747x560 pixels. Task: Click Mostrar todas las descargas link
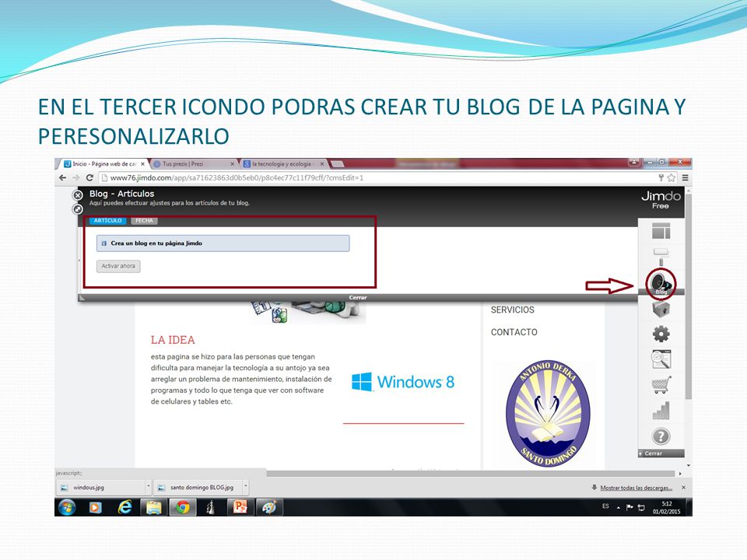(x=636, y=488)
